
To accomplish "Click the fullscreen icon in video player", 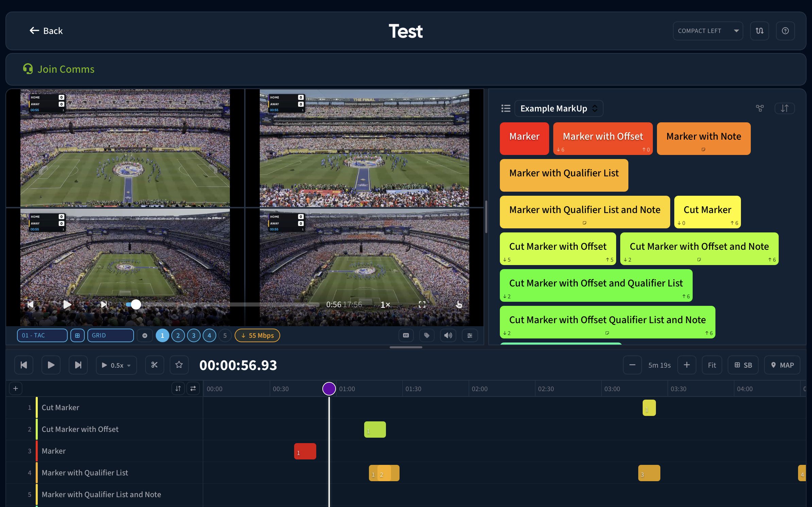I will [x=422, y=304].
